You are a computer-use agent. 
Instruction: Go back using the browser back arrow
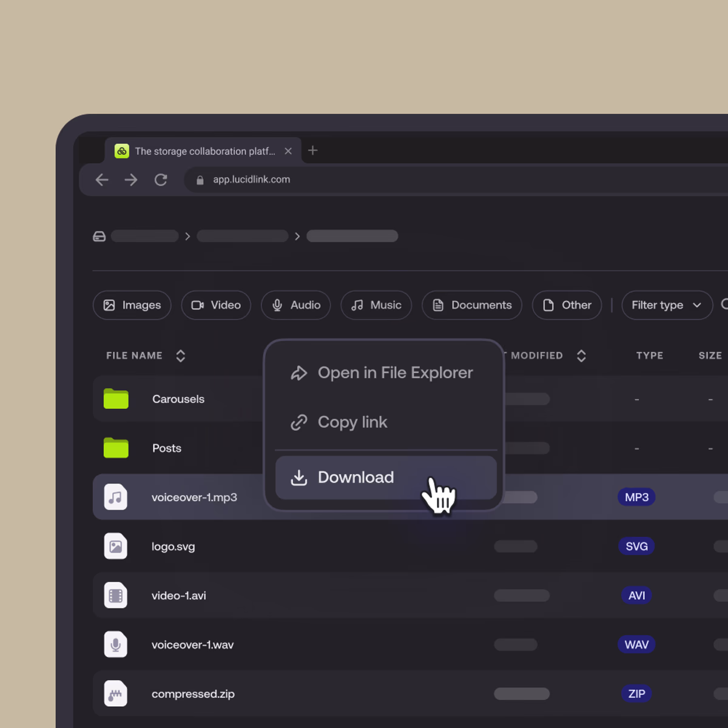102,180
